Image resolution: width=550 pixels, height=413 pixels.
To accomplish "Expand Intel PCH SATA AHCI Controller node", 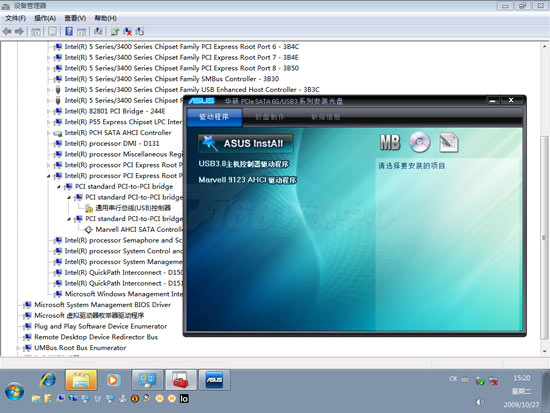I will coord(48,133).
